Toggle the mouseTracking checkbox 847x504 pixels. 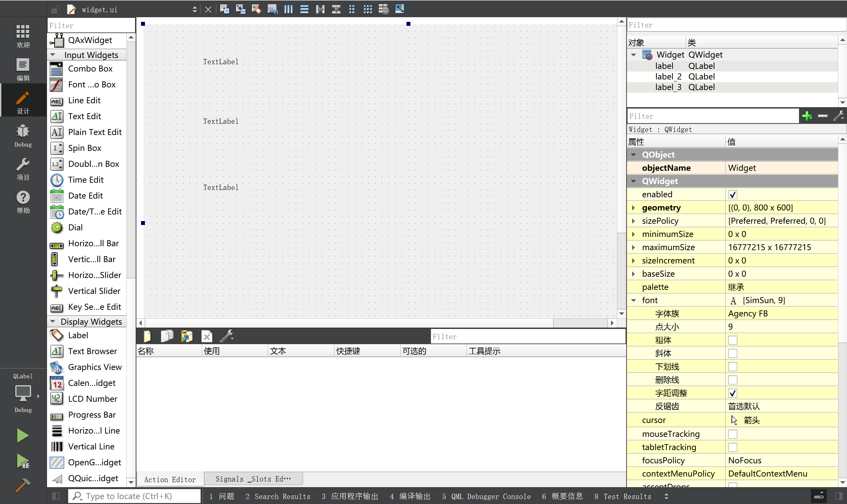732,434
